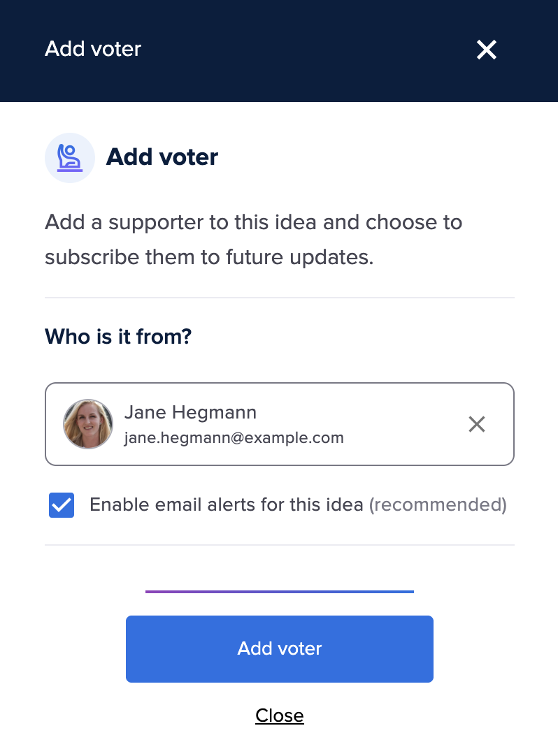The image size is (558, 756).
Task: Click the "Add voter" title in the dark header
Action: [x=93, y=49]
